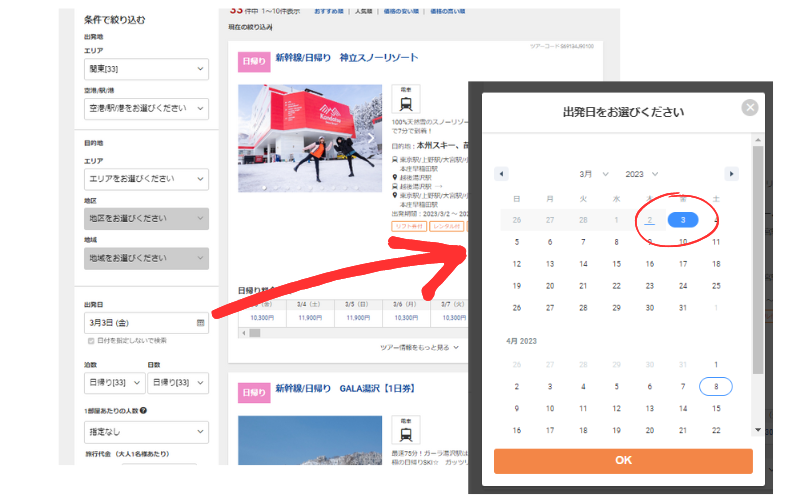Click train icon on GALA湯沢 tour
This screenshot has height=500, width=800.
pos(406,430)
